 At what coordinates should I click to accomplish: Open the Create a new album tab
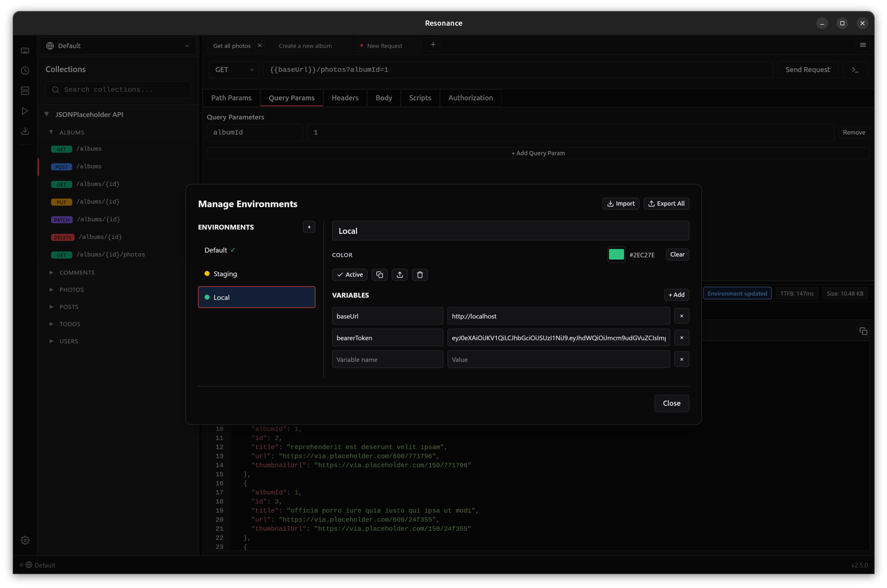305,46
